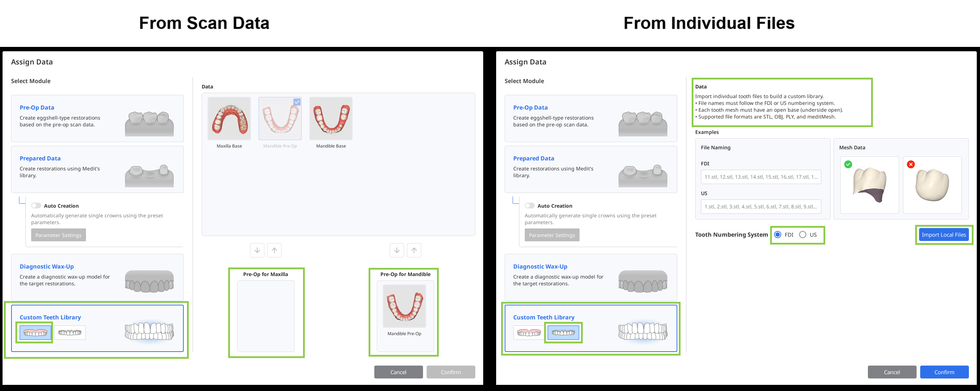Viewport: 980px width, 391px height.
Task: Click up arrow above Pre-Op for Mandible
Action: (414, 250)
